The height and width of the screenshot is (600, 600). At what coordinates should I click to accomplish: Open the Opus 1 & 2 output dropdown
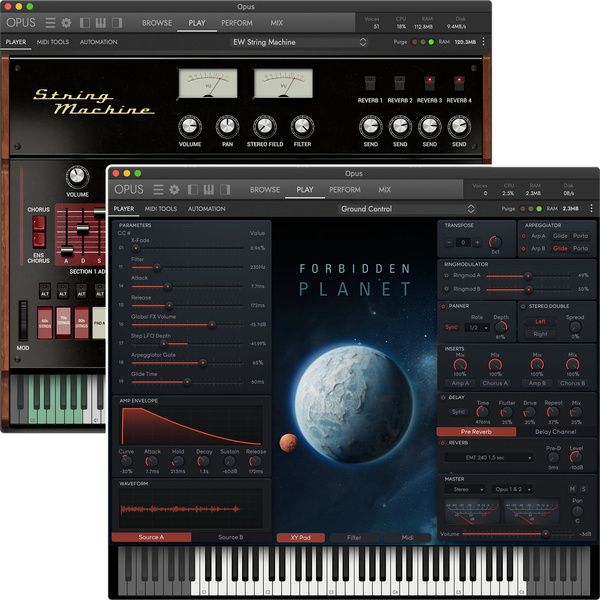point(512,489)
